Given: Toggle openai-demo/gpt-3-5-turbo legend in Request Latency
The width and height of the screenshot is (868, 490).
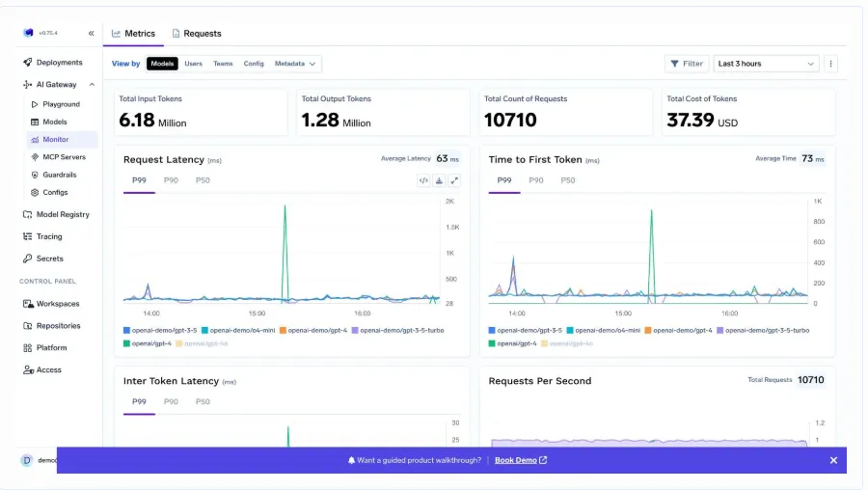Looking at the screenshot, I should (398, 331).
